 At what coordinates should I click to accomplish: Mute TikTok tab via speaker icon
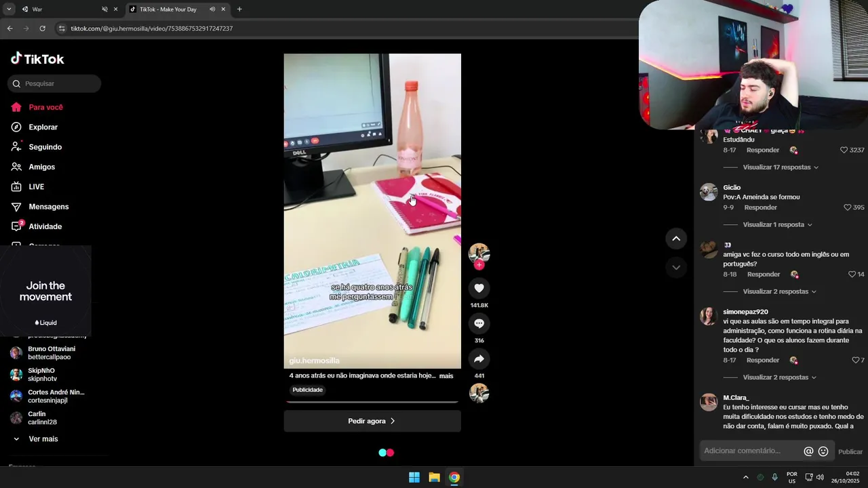click(212, 9)
